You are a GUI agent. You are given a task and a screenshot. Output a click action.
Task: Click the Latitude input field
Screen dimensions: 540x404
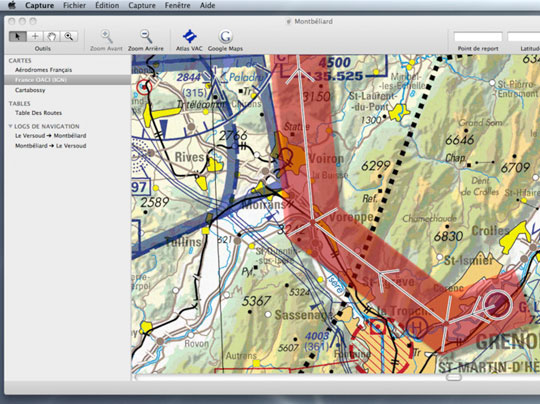(523, 37)
